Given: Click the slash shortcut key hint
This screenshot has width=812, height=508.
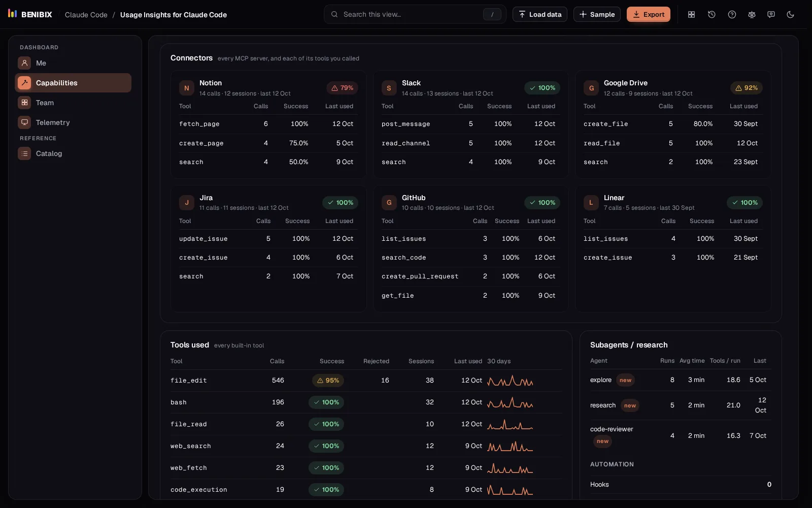Looking at the screenshot, I should (492, 14).
